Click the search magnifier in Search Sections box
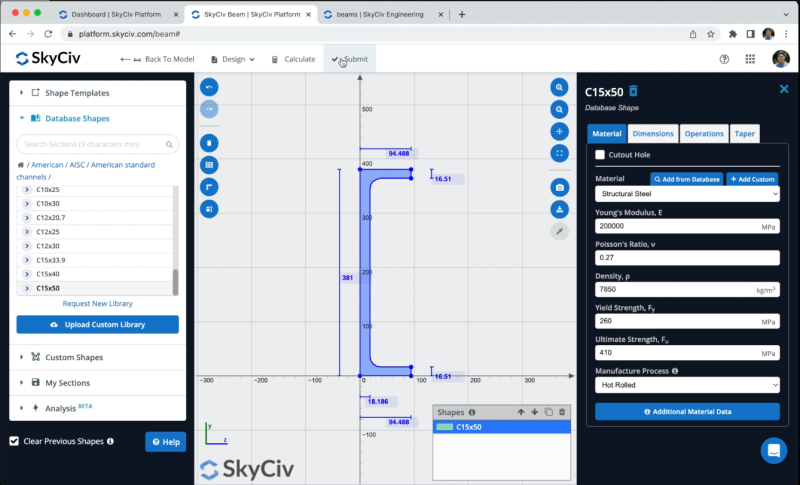Viewport: 800px width, 485px height. point(169,144)
